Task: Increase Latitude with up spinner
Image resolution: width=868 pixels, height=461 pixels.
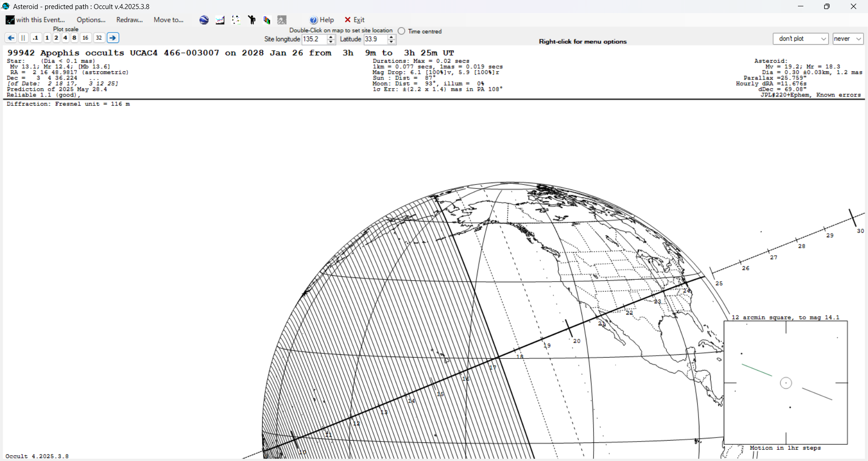Action: coord(392,37)
